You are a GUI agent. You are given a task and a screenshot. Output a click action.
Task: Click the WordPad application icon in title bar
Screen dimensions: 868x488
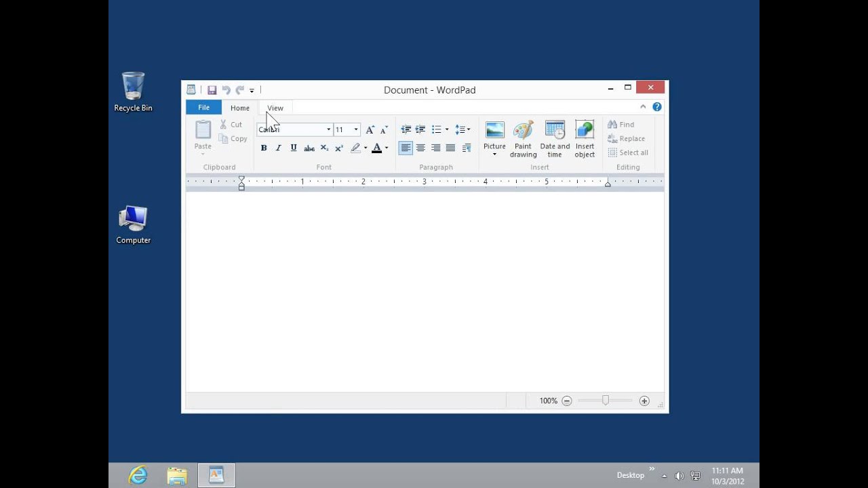click(x=191, y=89)
